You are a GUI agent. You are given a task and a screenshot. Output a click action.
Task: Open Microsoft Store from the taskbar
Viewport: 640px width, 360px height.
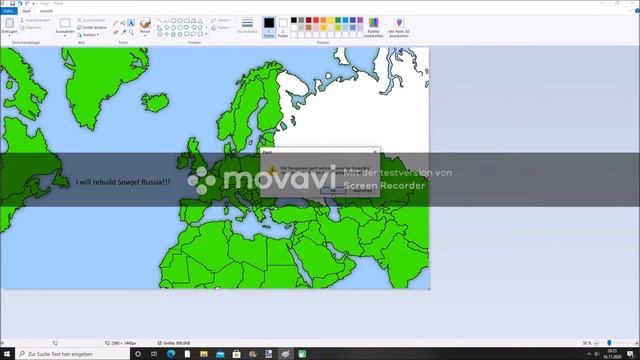236,354
